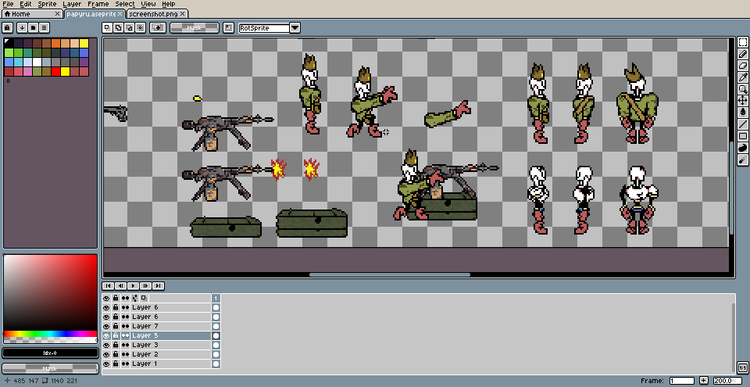Choose Intersect selection mode icon
This screenshot has width=750, height=387.
[140, 28]
